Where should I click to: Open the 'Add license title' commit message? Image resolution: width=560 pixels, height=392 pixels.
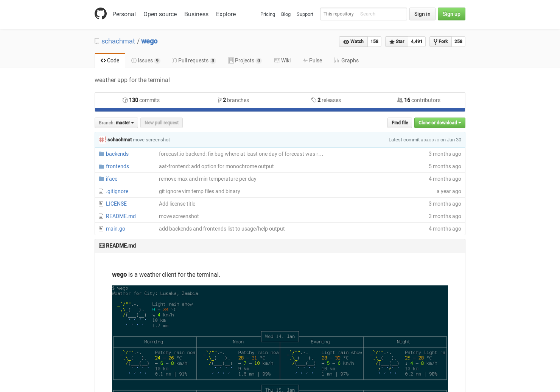tap(177, 204)
